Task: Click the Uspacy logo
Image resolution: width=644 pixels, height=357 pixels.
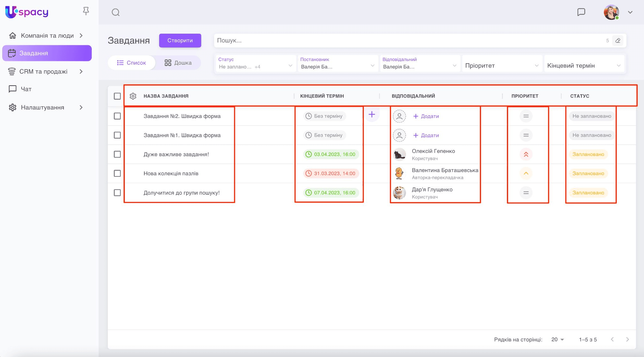Action: [27, 12]
